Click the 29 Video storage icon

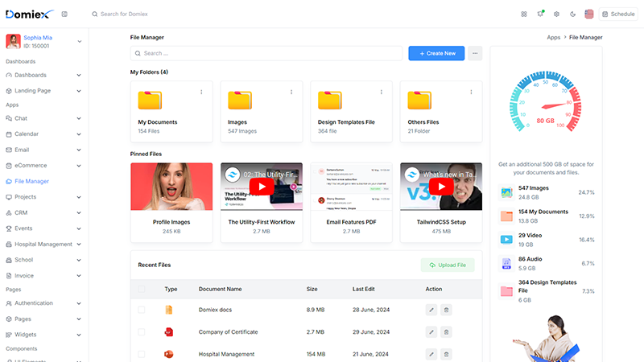pyautogui.click(x=506, y=240)
